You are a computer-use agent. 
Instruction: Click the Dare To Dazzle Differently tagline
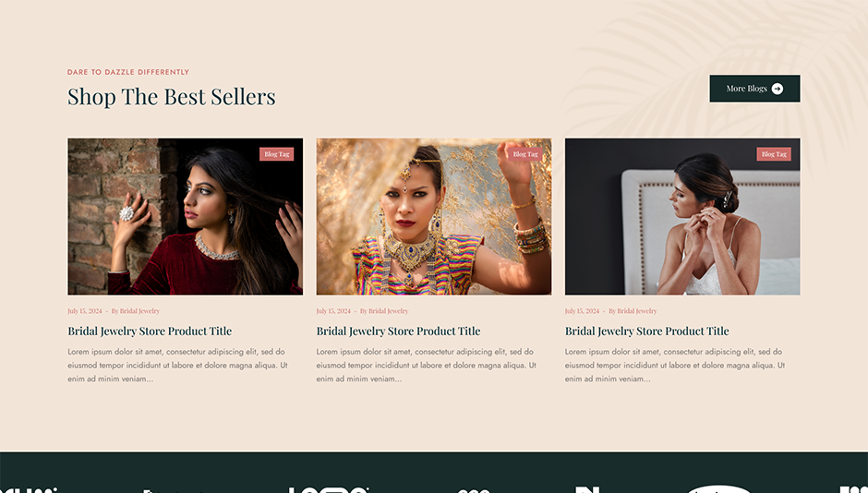click(x=128, y=72)
